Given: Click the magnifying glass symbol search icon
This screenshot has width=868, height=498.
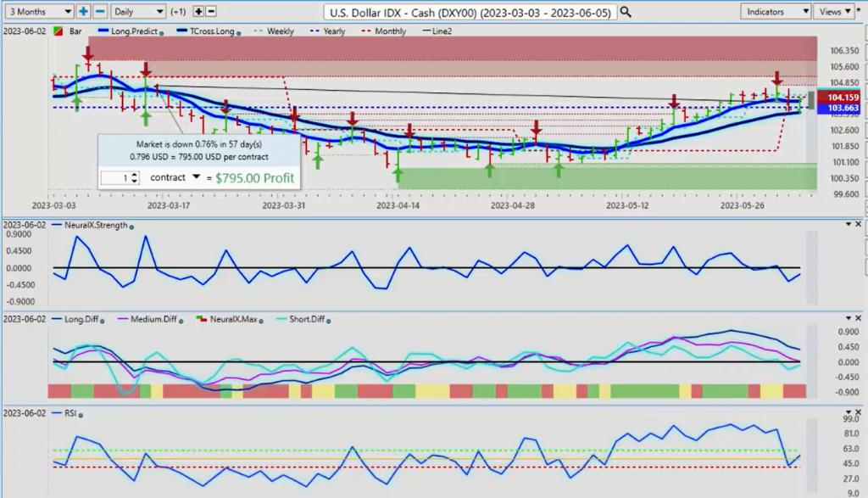Looking at the screenshot, I should point(626,12).
